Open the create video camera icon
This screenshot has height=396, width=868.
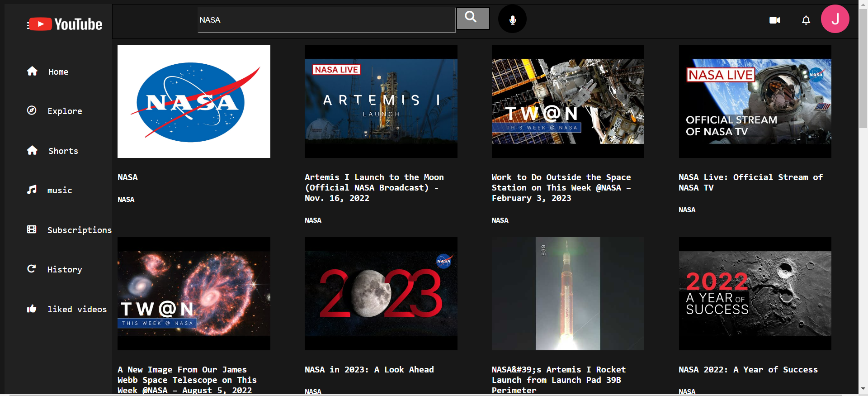click(x=775, y=20)
